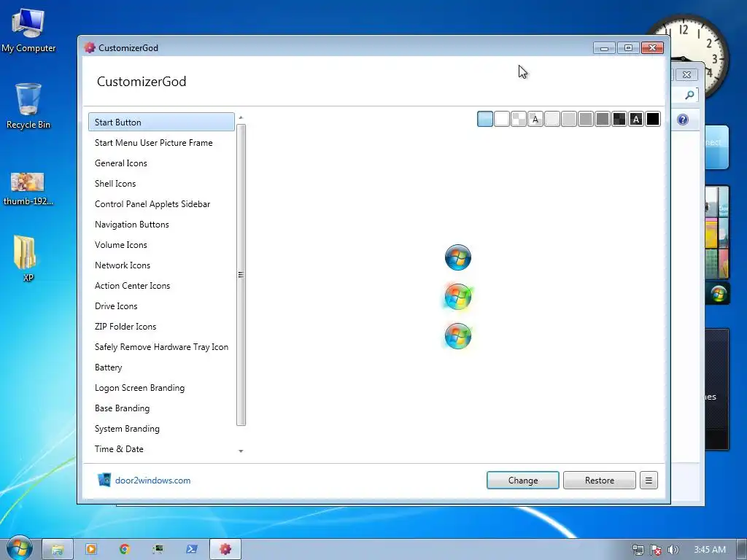Click help icon in background window

coord(683,120)
